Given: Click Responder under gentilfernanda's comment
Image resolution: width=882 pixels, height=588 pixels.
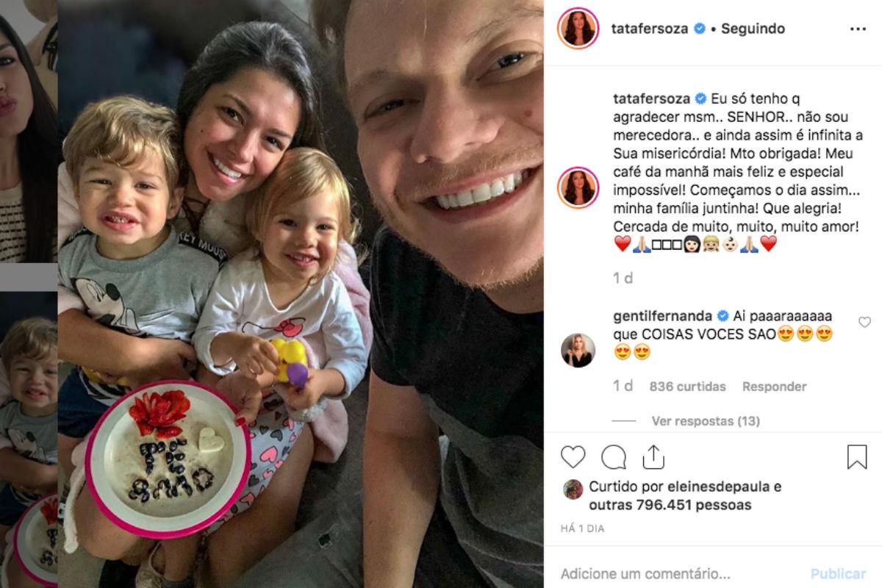Looking at the screenshot, I should 774,387.
